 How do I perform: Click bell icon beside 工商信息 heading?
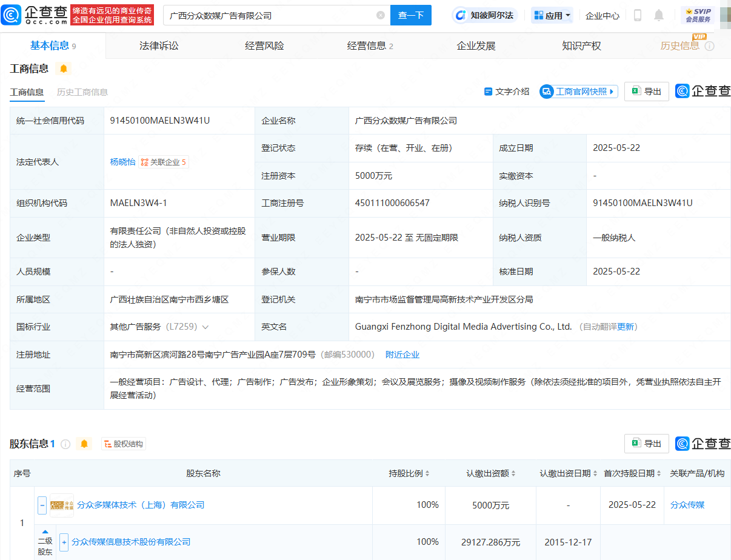[x=63, y=68]
